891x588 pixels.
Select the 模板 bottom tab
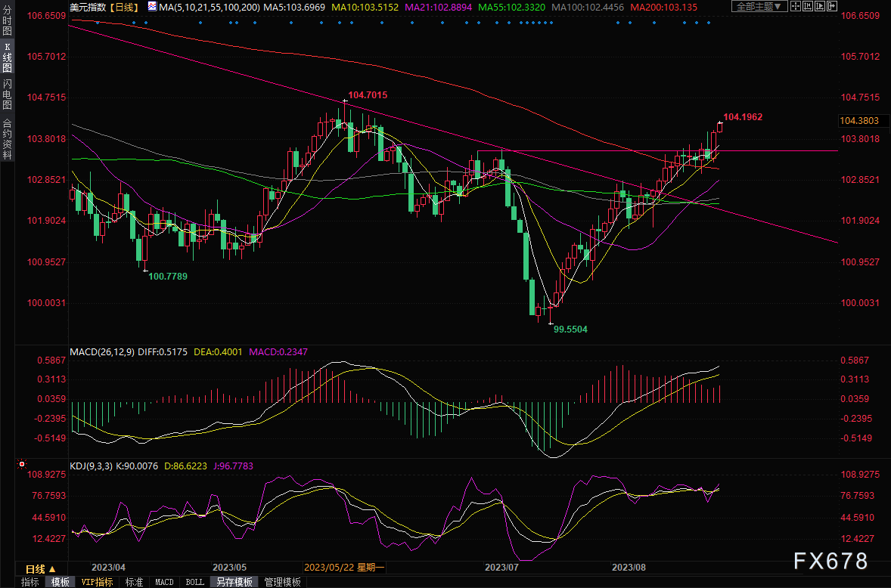tap(61, 582)
